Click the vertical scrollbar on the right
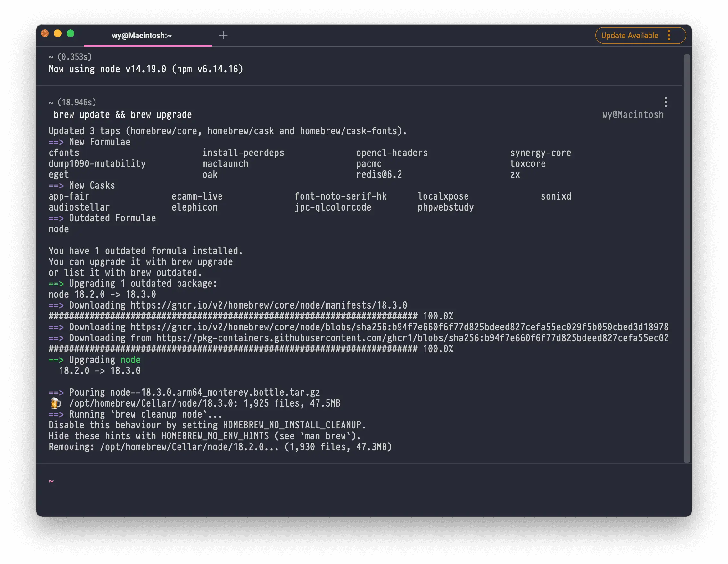 point(687,258)
